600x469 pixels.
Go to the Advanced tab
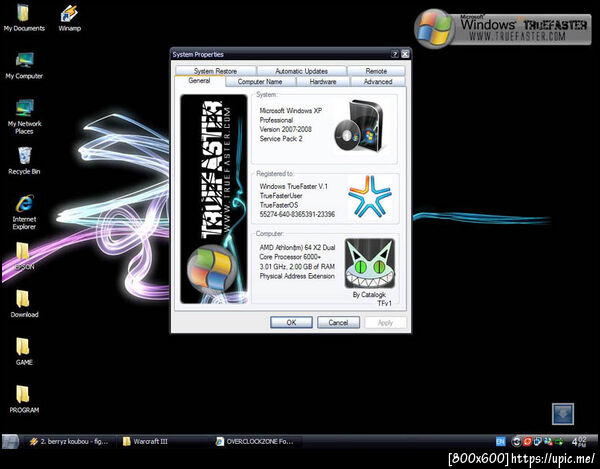pos(378,81)
